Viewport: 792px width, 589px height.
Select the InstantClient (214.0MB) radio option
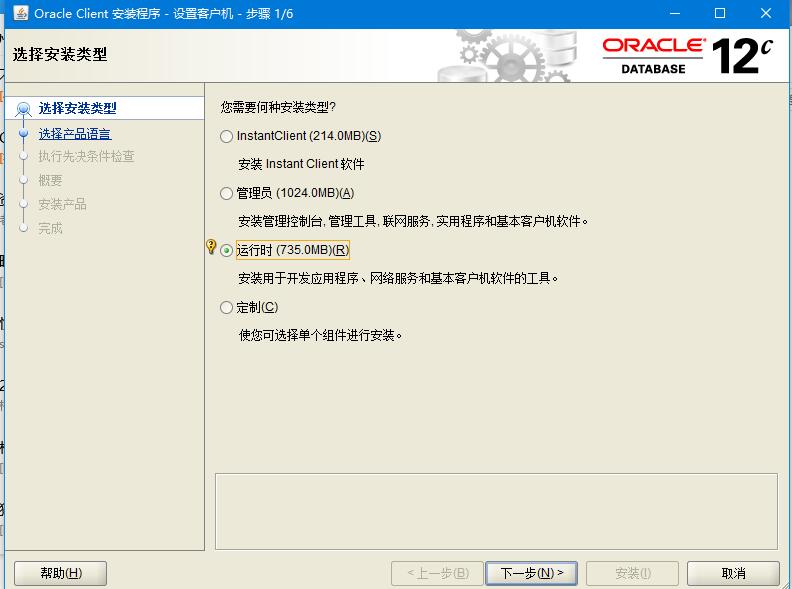pos(226,136)
